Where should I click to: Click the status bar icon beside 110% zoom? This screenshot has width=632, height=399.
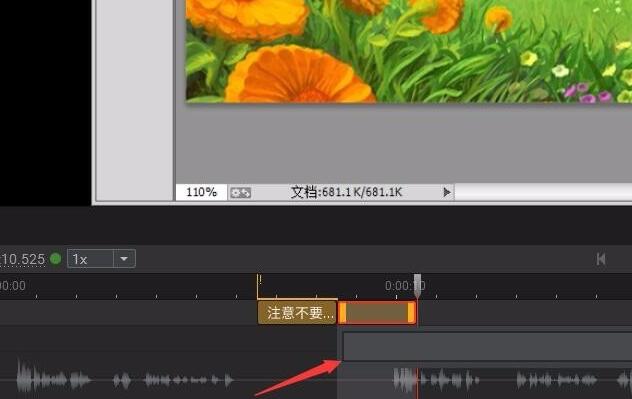[240, 193]
